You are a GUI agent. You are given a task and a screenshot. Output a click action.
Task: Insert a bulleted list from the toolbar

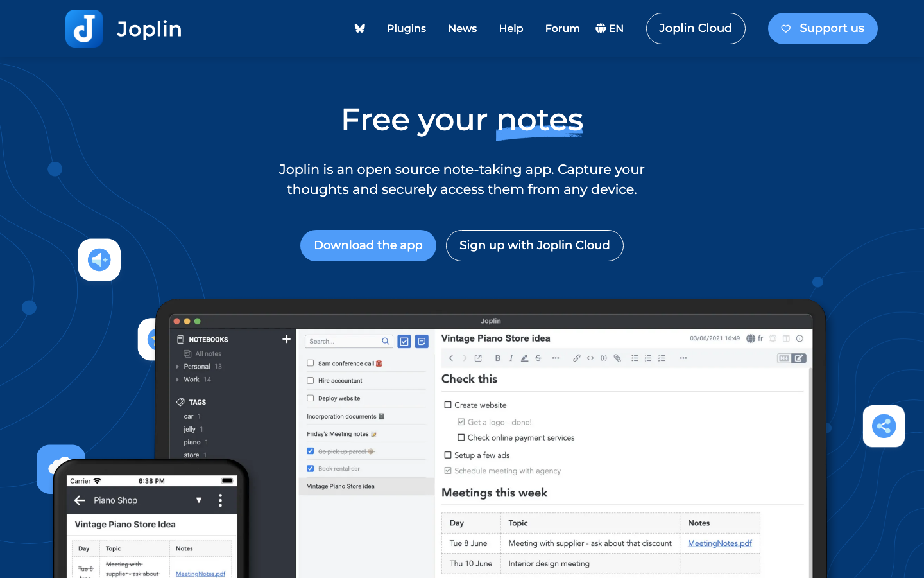click(x=634, y=358)
